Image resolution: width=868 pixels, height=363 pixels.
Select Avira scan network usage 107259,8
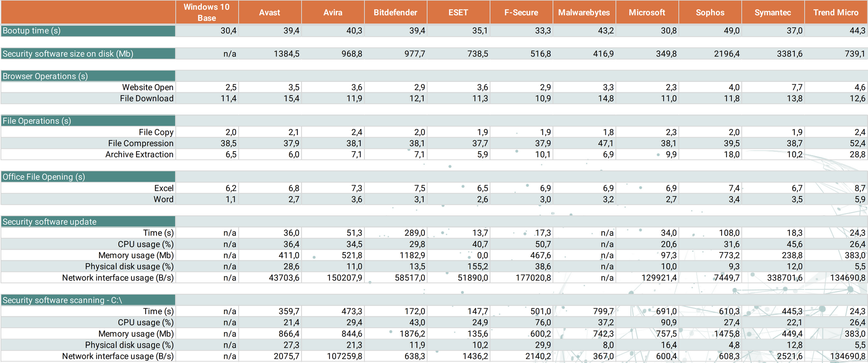click(x=344, y=356)
